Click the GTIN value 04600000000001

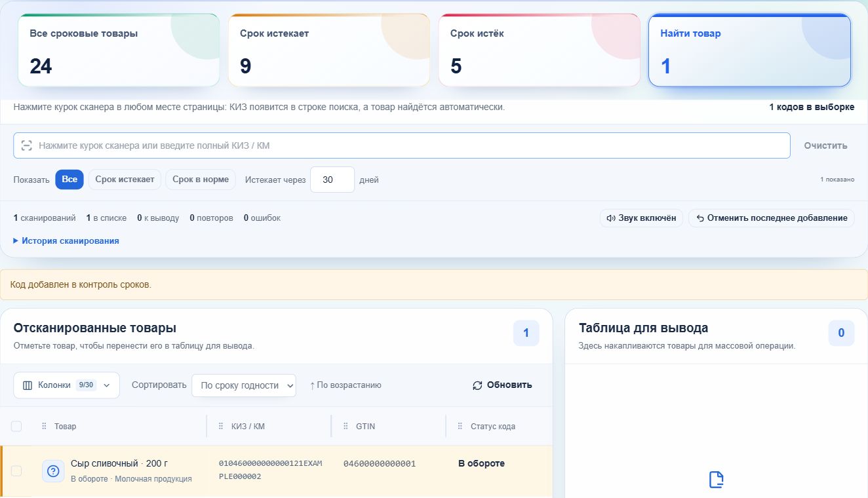click(380, 464)
